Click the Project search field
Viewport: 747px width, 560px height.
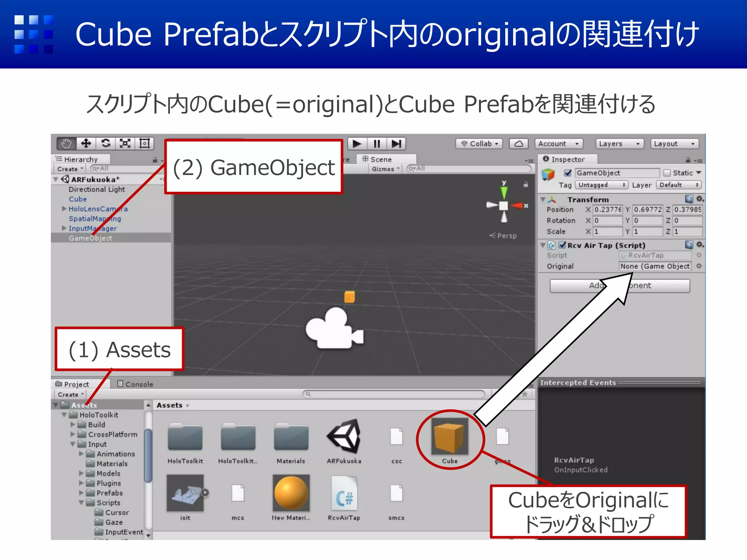click(394, 394)
